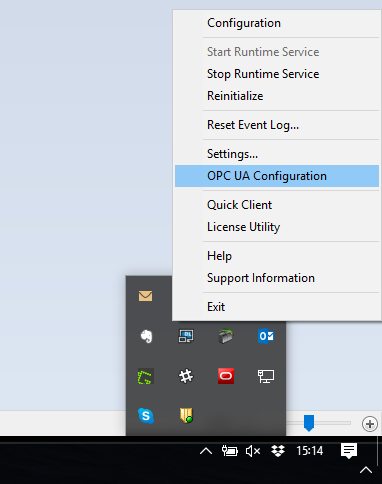This screenshot has height=484, width=382.
Task: Click the muted volume speaker icon
Action: 253,451
